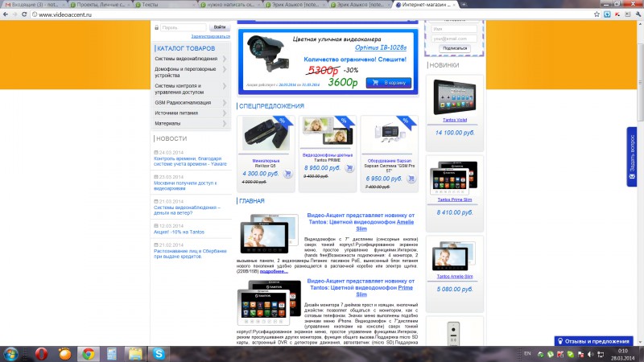Switch to the Входящие Gmail tab
644x362 pixels.
point(35,5)
